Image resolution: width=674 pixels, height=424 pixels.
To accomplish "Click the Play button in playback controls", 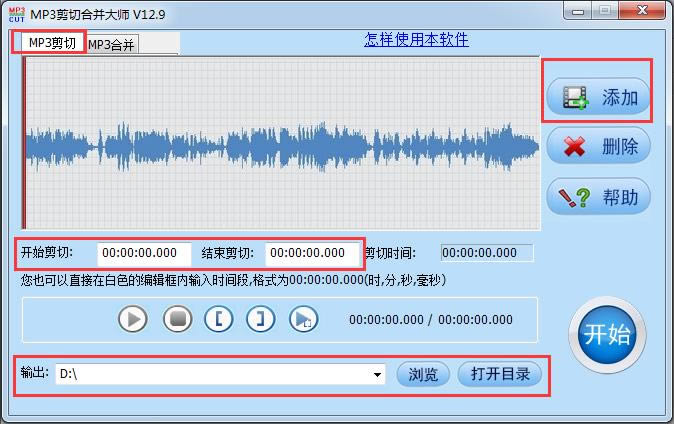I will point(133,319).
